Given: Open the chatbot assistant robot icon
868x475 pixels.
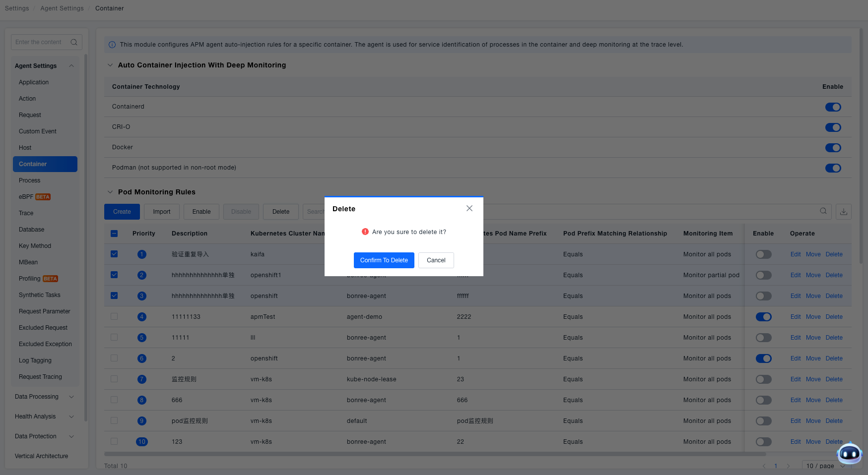Looking at the screenshot, I should click(849, 453).
